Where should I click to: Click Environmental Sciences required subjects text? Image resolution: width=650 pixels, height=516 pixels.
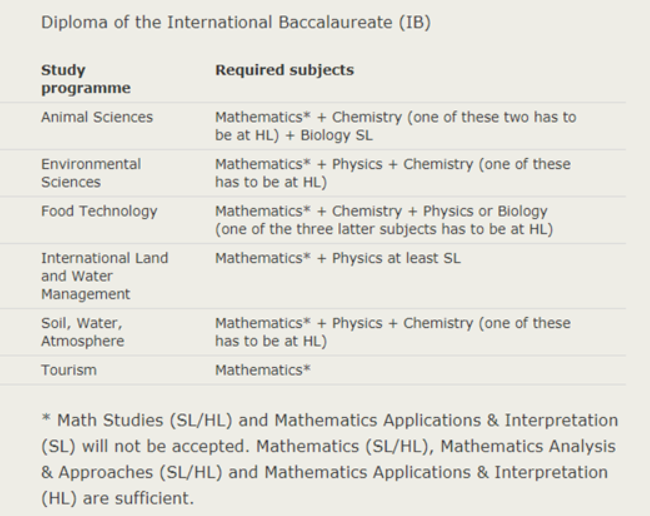click(393, 173)
